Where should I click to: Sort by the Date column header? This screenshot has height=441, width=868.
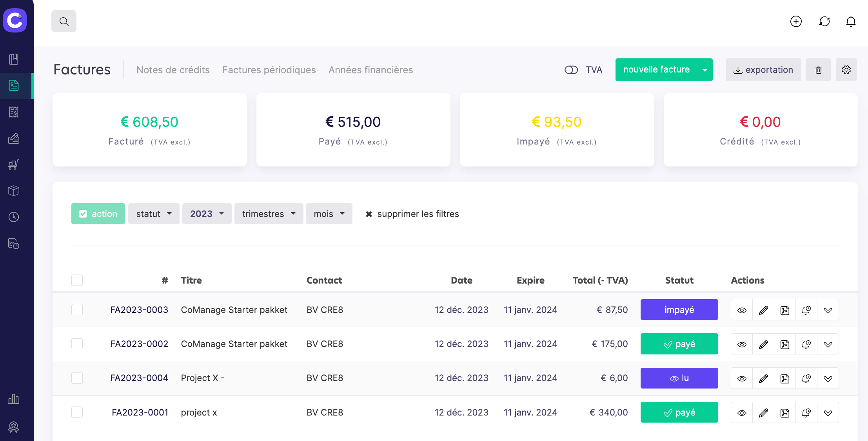click(461, 280)
